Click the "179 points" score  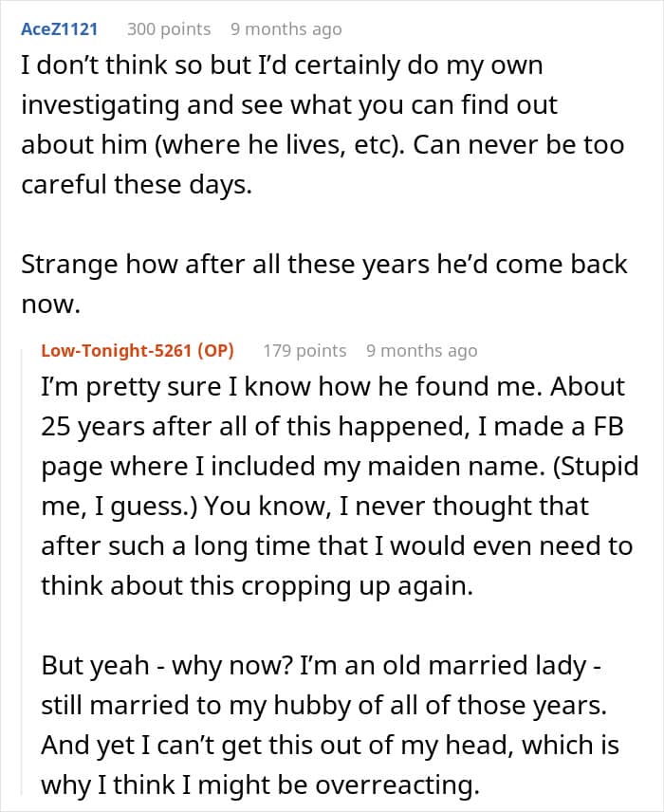tap(304, 351)
